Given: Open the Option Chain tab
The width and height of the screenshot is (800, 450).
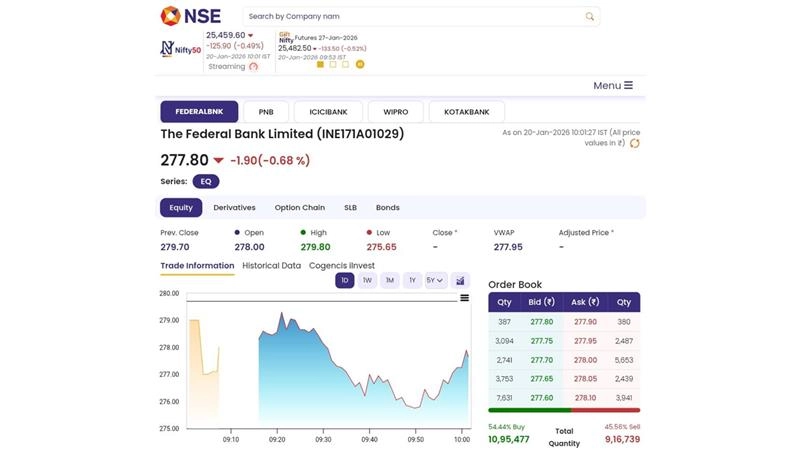Looking at the screenshot, I should pos(299,208).
